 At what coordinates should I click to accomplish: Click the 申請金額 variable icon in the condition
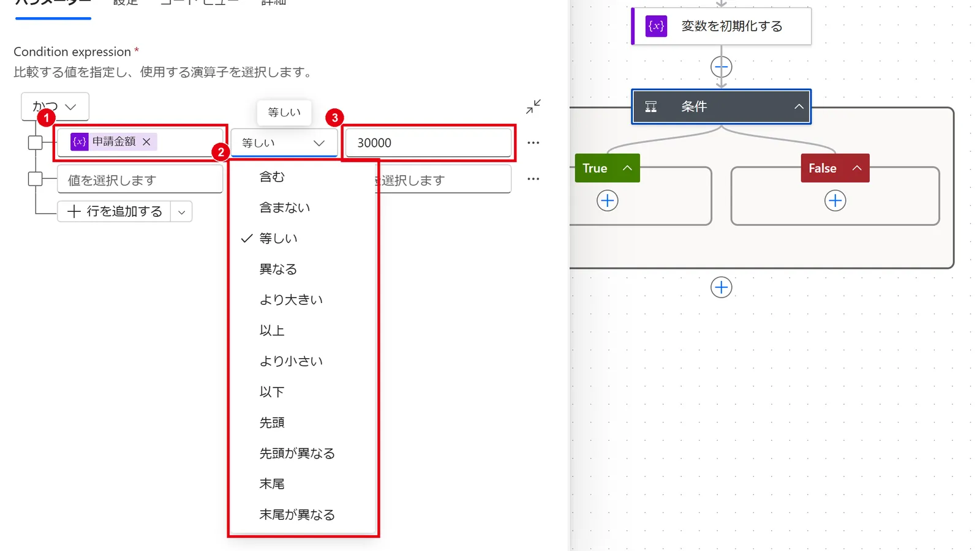click(x=80, y=141)
